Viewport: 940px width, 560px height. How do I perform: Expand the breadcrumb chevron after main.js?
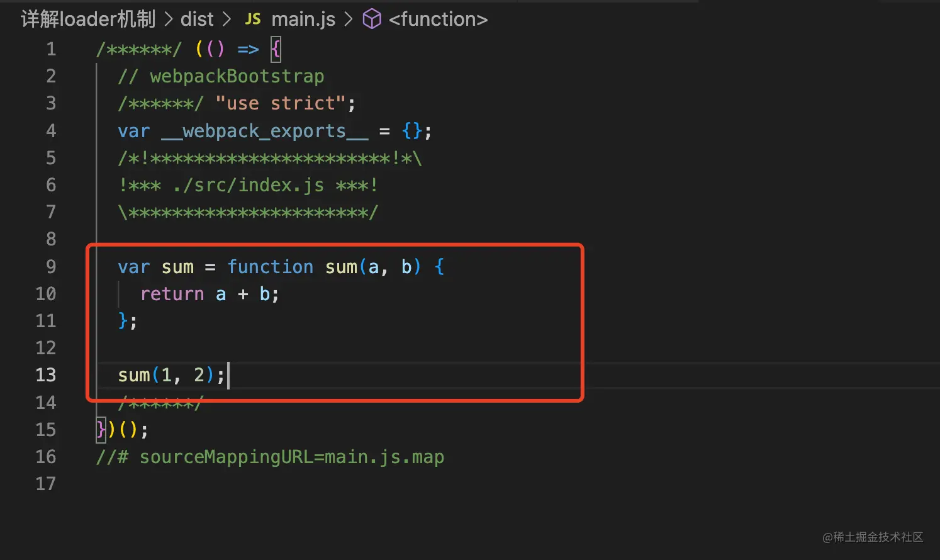(348, 19)
